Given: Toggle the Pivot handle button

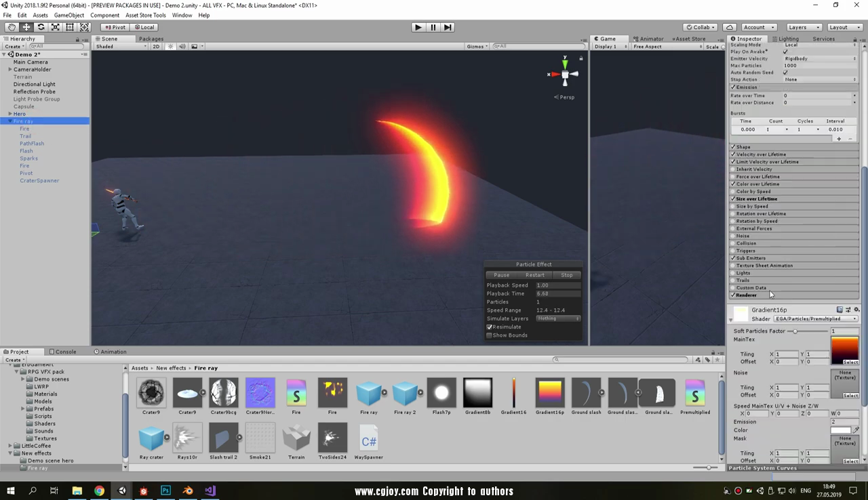Looking at the screenshot, I should pos(115,27).
